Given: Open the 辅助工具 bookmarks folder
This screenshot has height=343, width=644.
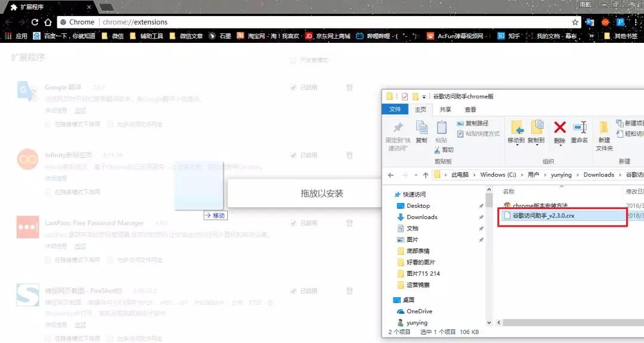Looking at the screenshot, I should pyautogui.click(x=146, y=36).
